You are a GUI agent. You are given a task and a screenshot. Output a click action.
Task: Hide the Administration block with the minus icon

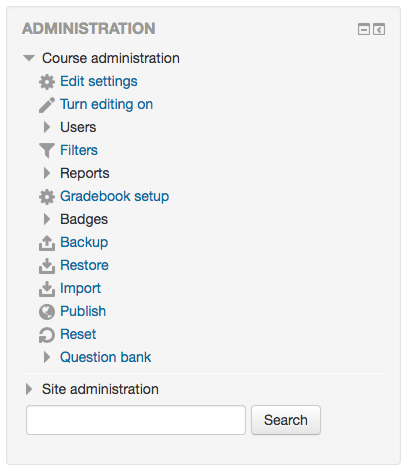click(x=364, y=29)
